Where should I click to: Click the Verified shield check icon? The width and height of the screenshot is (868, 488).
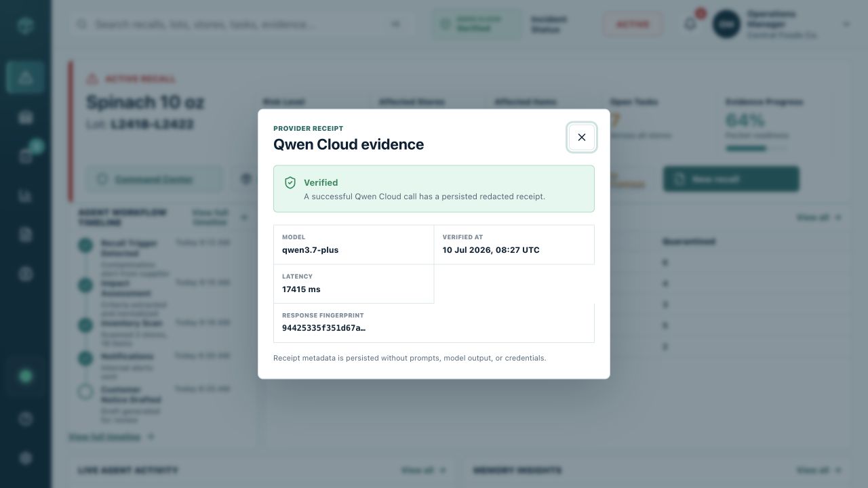click(290, 183)
